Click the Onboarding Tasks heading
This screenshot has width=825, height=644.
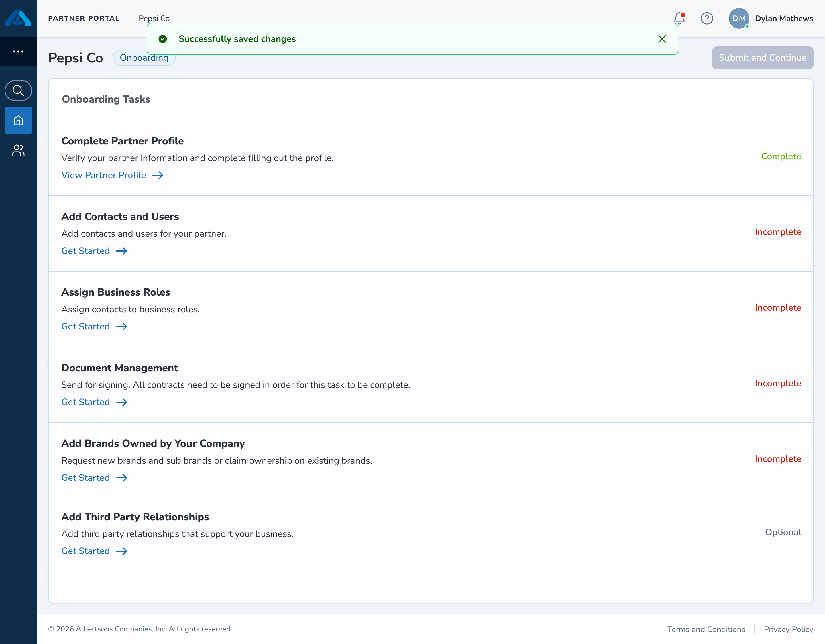pos(106,99)
